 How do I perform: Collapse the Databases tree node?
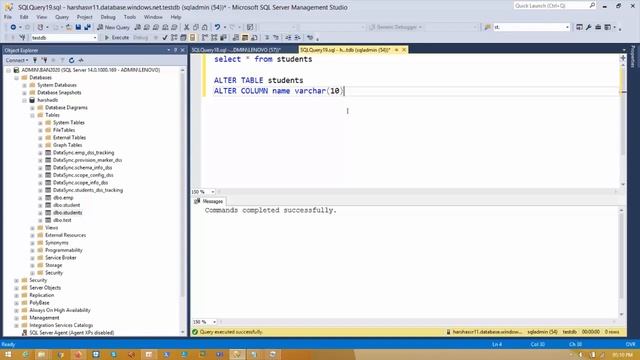coord(16,78)
